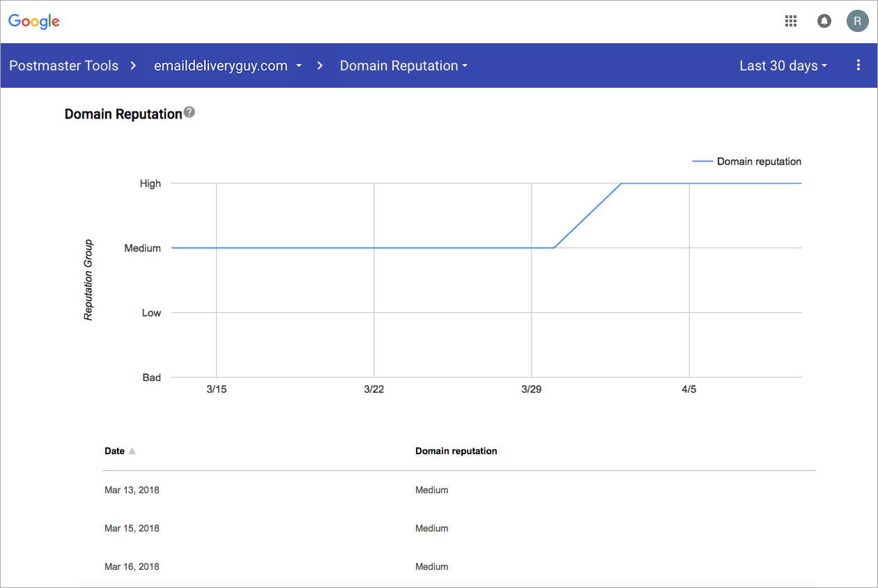Click the Date column sort arrow
The image size is (878, 588).
pos(132,451)
